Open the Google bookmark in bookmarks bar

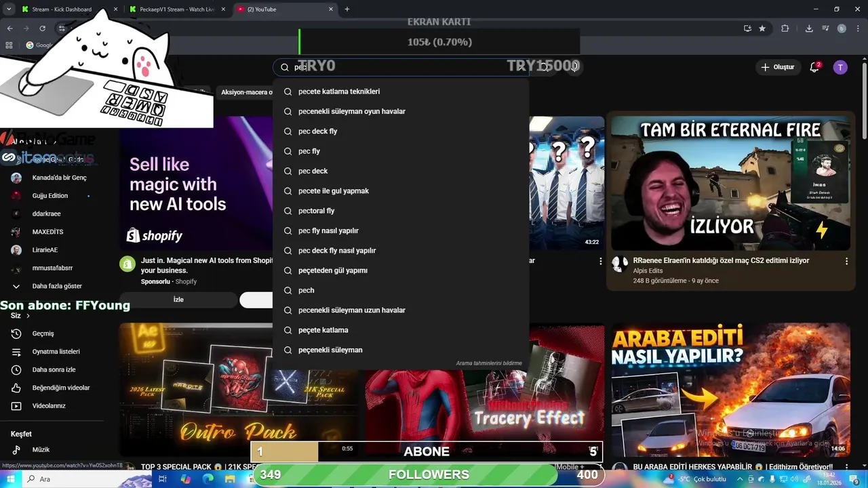(39, 45)
